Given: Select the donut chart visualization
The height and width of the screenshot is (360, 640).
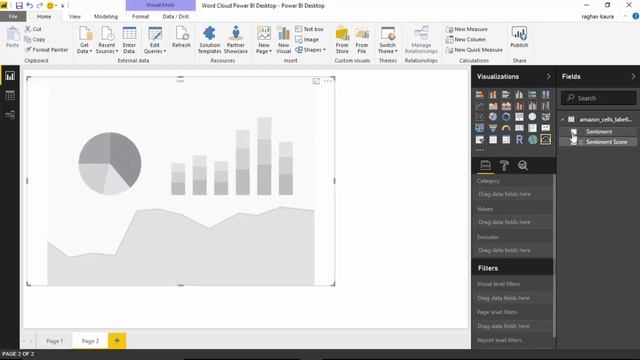Looking at the screenshot, I should [x=506, y=117].
